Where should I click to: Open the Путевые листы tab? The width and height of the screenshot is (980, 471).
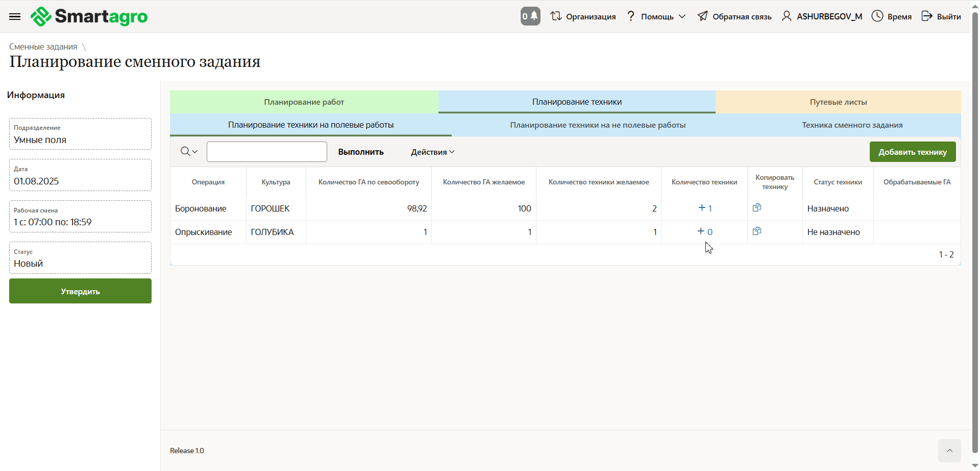(838, 102)
